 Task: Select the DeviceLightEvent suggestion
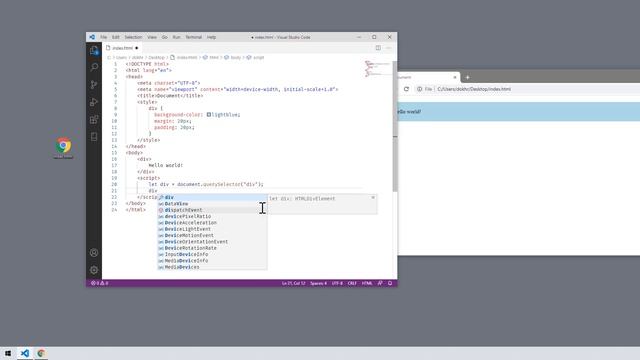coord(212,229)
